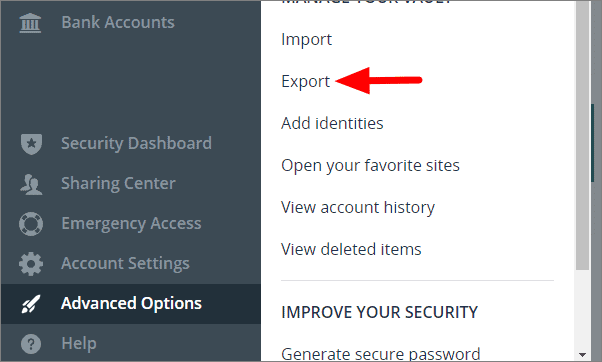Click the Account Settings gear icon

click(x=31, y=264)
